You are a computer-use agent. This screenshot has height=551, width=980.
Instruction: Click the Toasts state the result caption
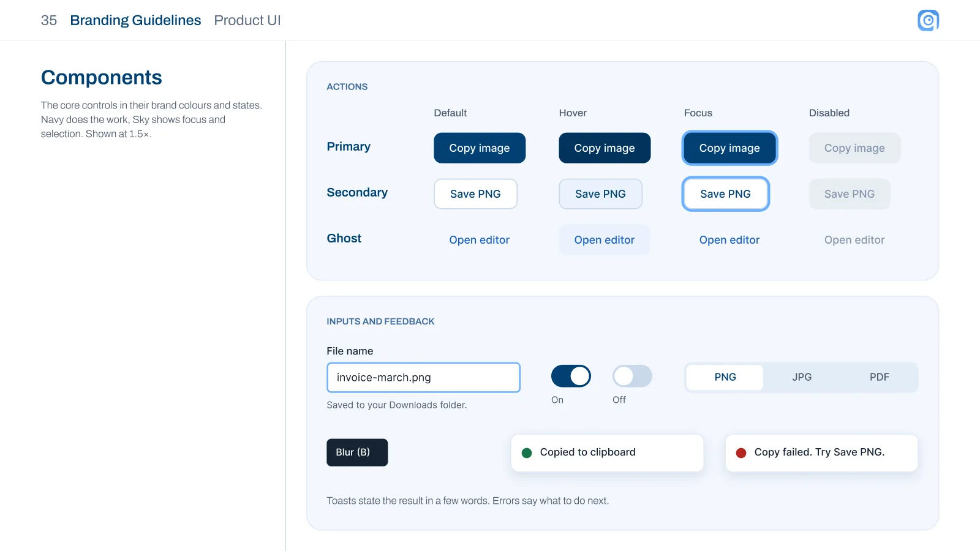coord(468,501)
